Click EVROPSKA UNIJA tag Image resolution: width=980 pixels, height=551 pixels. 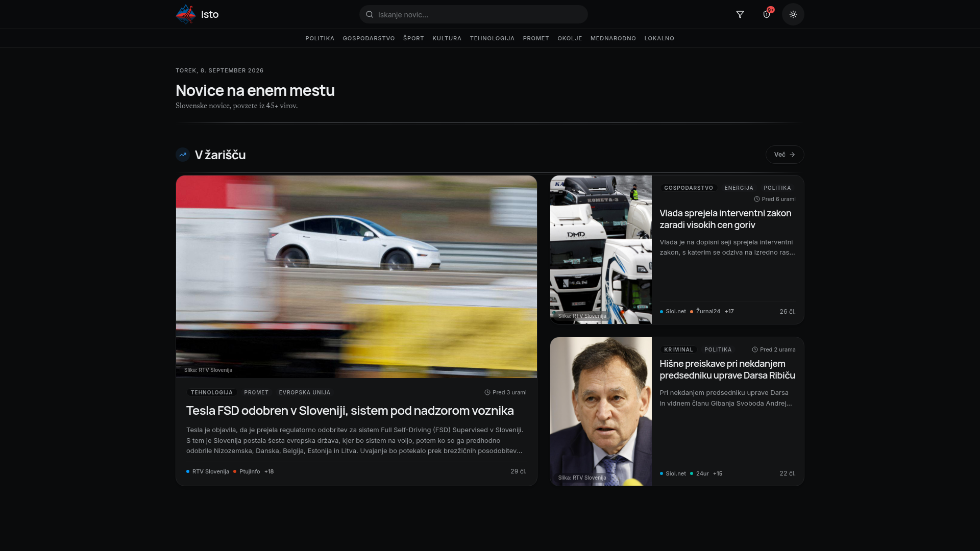[x=305, y=392]
